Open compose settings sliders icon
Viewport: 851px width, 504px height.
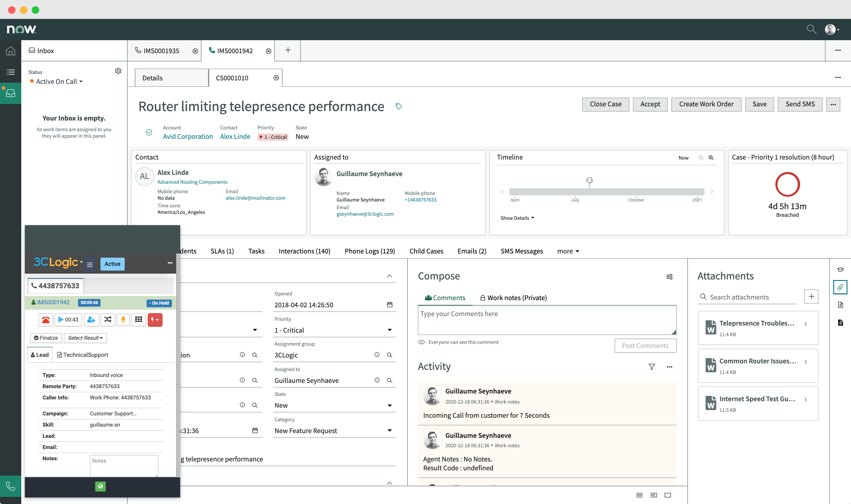click(x=669, y=277)
